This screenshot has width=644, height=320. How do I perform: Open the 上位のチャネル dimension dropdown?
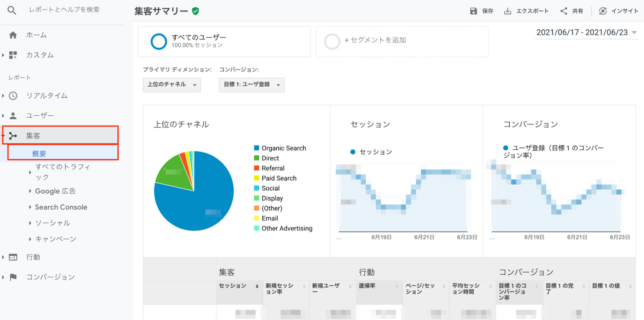(x=172, y=85)
